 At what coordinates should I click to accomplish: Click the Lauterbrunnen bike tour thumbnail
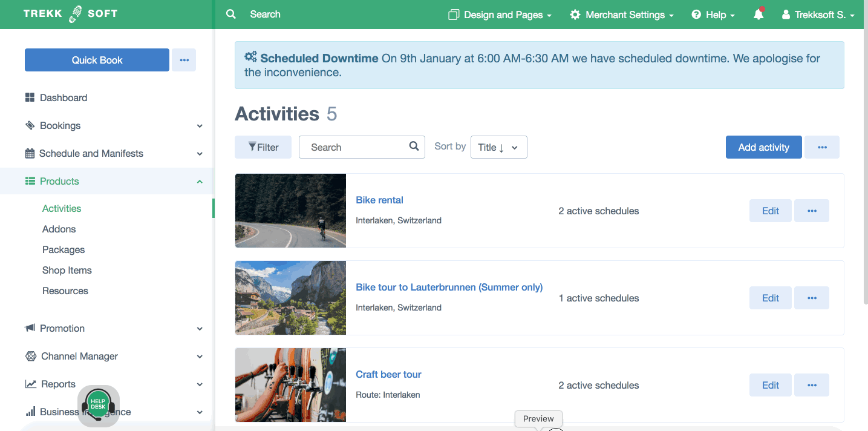click(290, 298)
